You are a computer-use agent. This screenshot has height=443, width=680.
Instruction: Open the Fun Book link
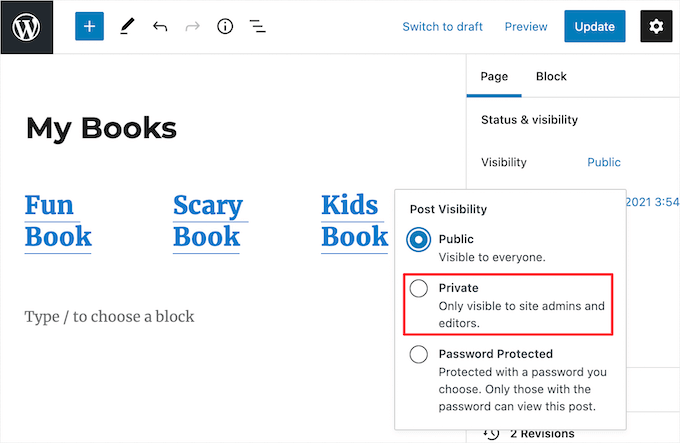pyautogui.click(x=58, y=221)
